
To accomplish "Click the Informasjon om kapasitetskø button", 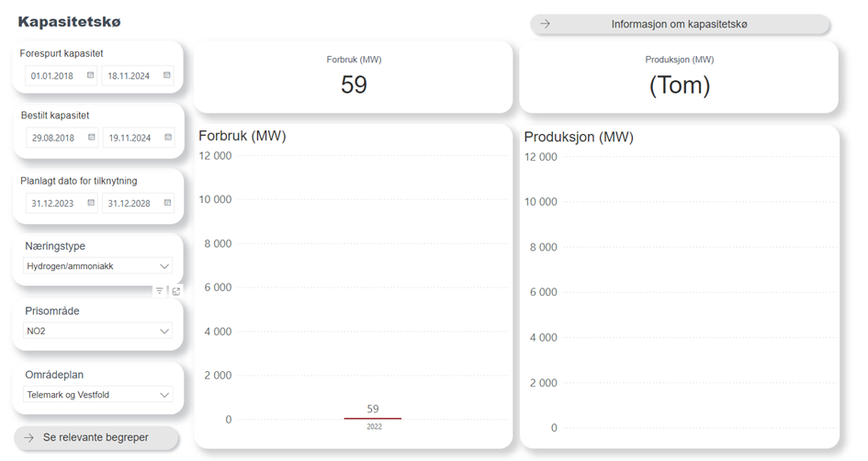I will tap(679, 24).
